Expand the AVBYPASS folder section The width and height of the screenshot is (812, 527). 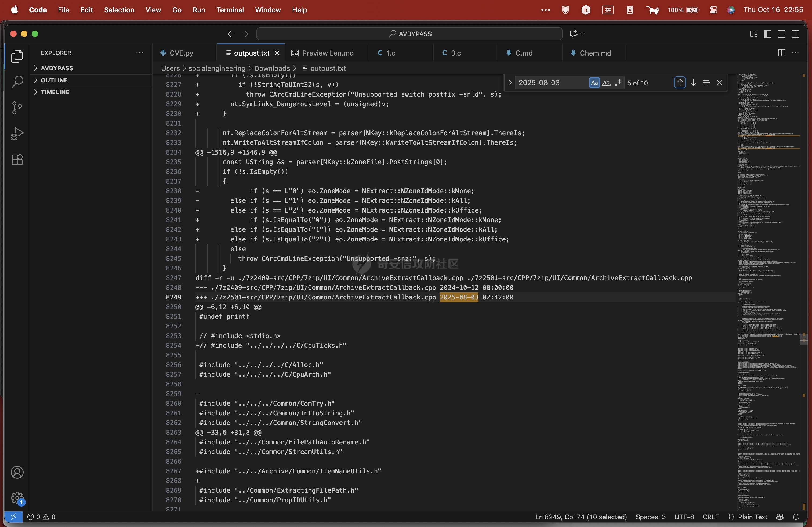coord(57,68)
